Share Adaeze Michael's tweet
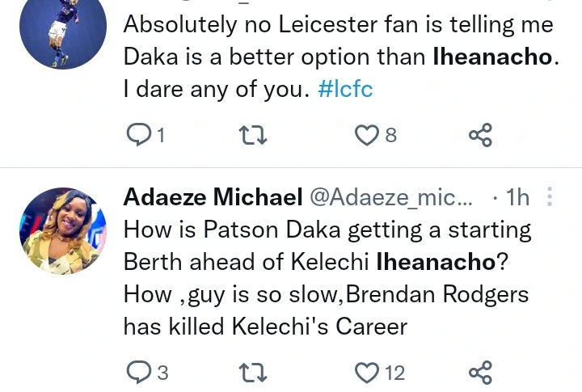Image resolution: width=582 pixels, height=392 pixels. (480, 372)
